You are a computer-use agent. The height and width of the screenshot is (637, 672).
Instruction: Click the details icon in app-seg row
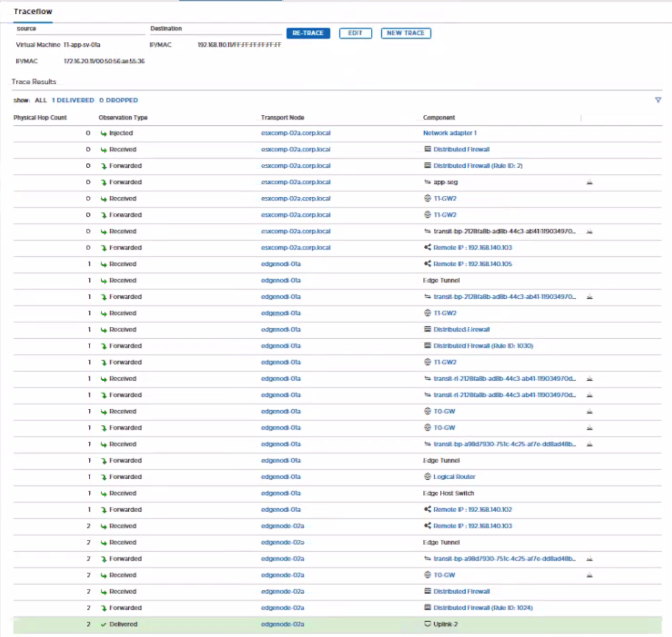589,182
